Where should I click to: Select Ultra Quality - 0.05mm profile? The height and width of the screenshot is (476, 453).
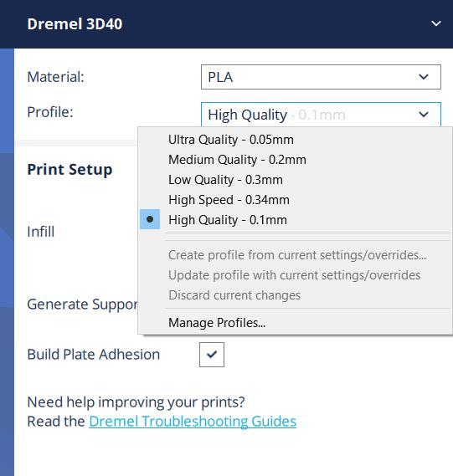point(296,140)
